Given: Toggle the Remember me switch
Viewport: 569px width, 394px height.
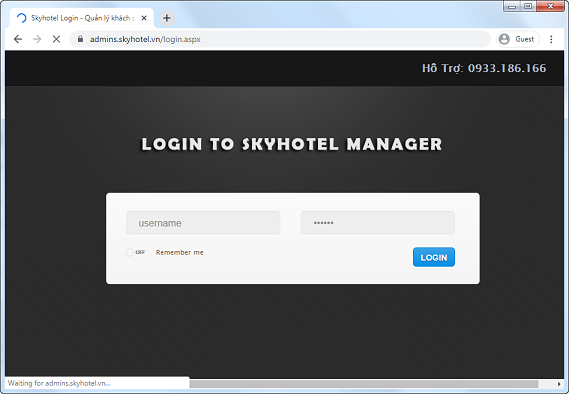Looking at the screenshot, I should coord(135,252).
